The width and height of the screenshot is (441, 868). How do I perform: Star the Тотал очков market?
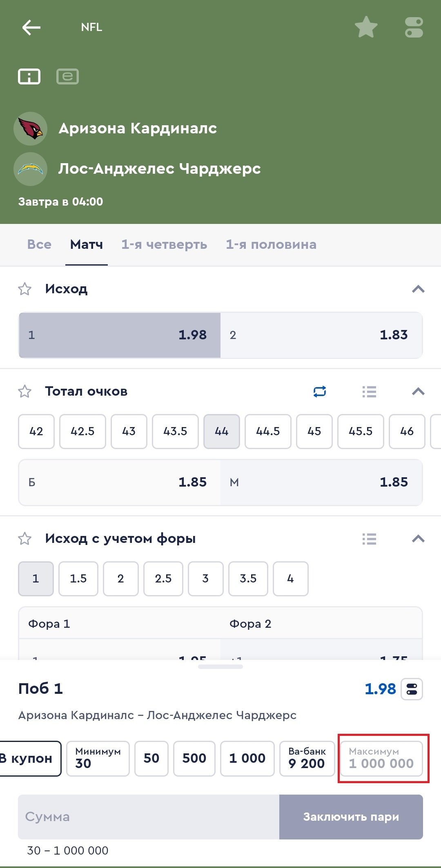tap(25, 392)
